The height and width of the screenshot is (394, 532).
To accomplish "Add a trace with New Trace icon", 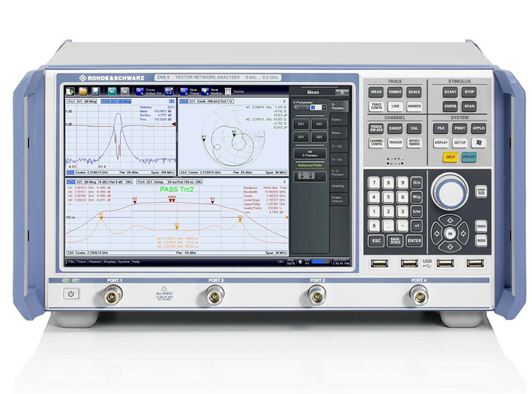I will coord(184,91).
